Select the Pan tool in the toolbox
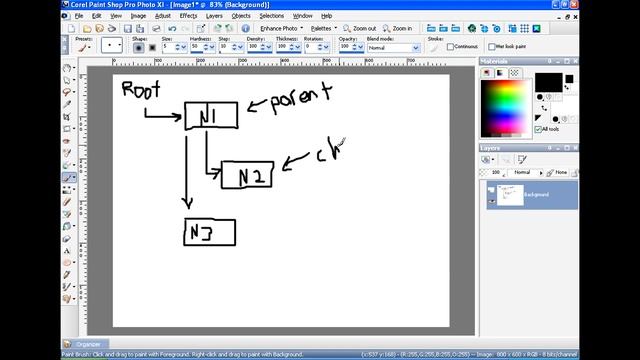The height and width of the screenshot is (360, 640). [x=67, y=68]
